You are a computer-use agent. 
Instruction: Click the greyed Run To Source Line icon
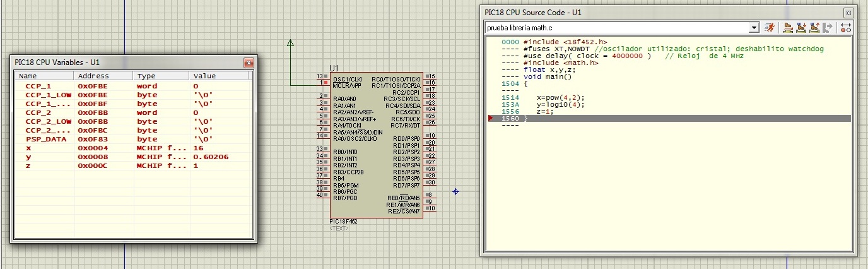[828, 28]
